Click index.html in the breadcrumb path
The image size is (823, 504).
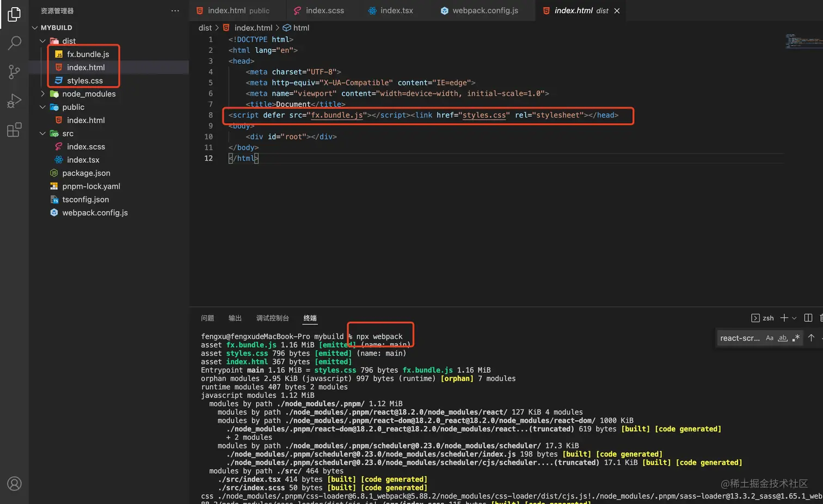tap(254, 28)
